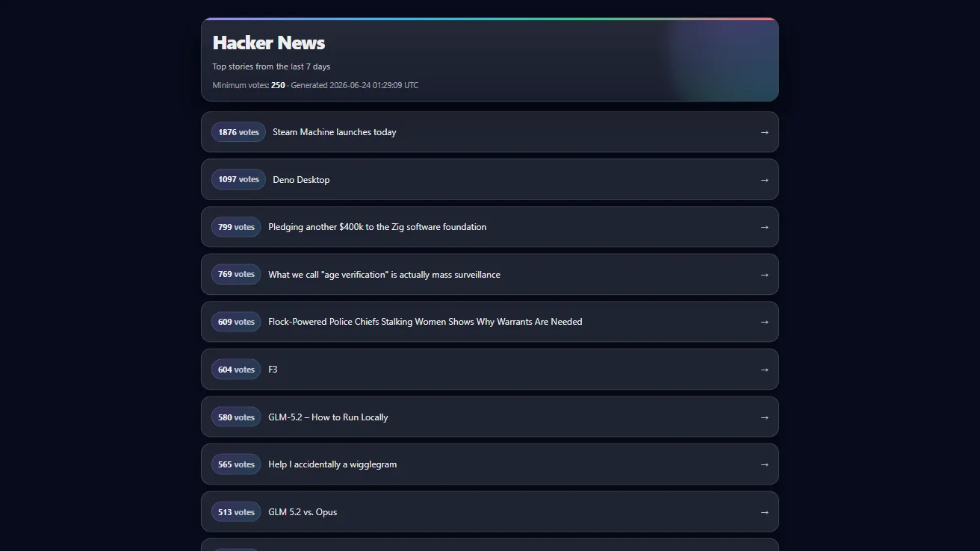Read the age verification mass surveillance story
The height and width of the screenshot is (551, 980).
tap(384, 275)
